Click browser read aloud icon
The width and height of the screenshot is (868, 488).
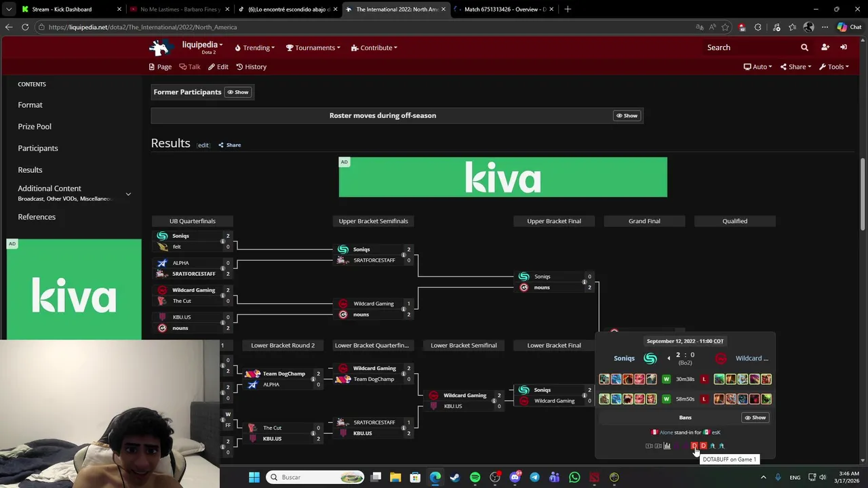712,27
